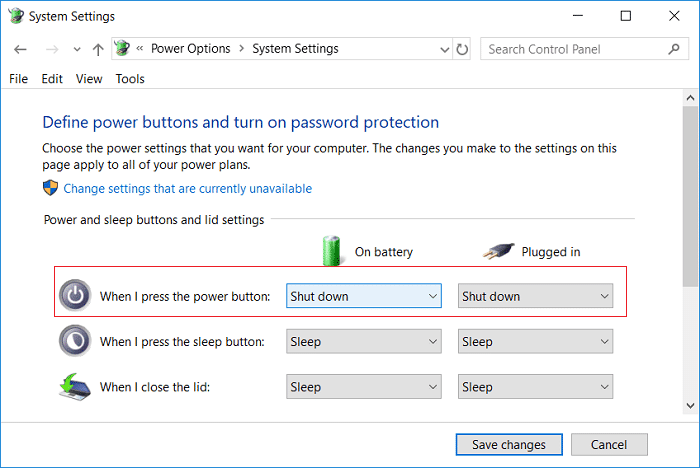Click the magnifier search icon

pyautogui.click(x=674, y=49)
